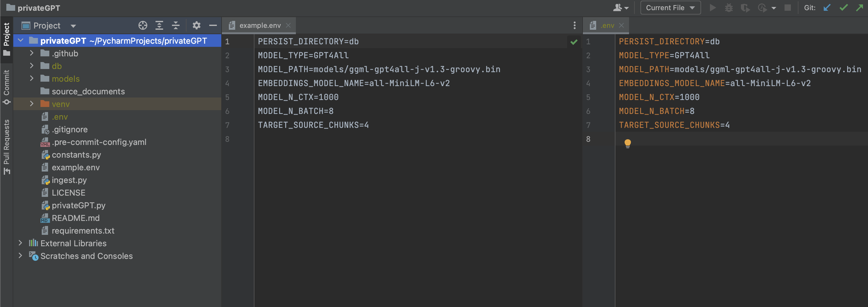Click the Run play button
Viewport: 868px width, 307px height.
(712, 7)
